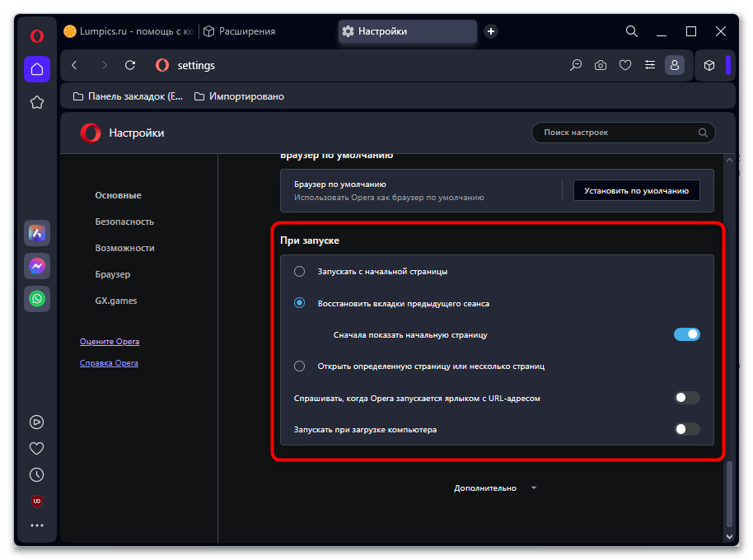
Task: Open the sidebar player icon
Action: pyautogui.click(x=37, y=422)
